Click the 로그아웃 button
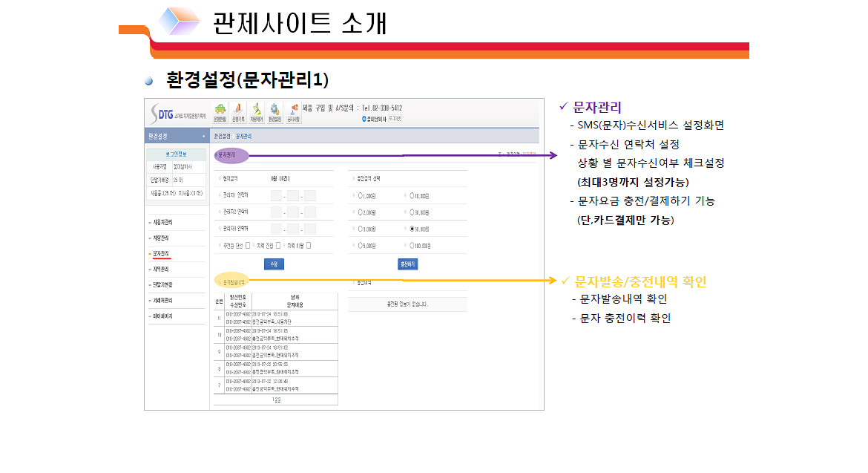 point(395,119)
